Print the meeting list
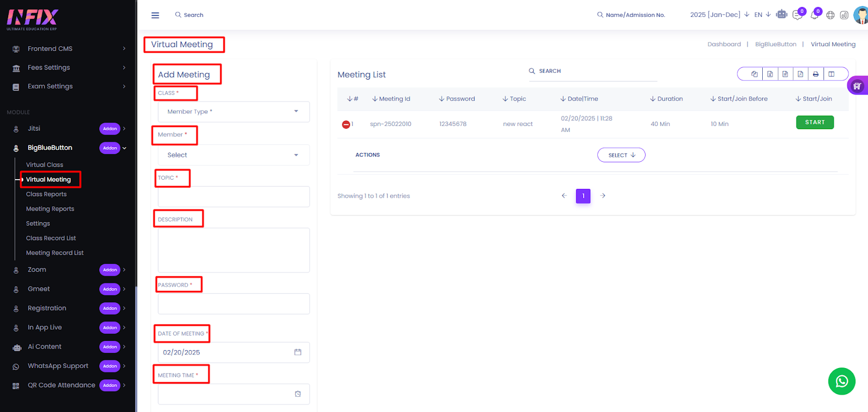 point(815,74)
